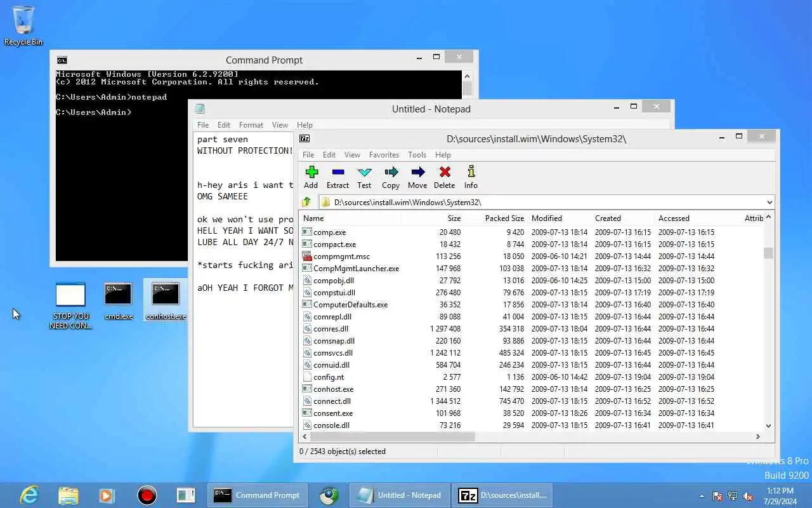Viewport: 812px width, 508px height.
Task: Select the conhost.exe desktop icon
Action: tap(166, 301)
